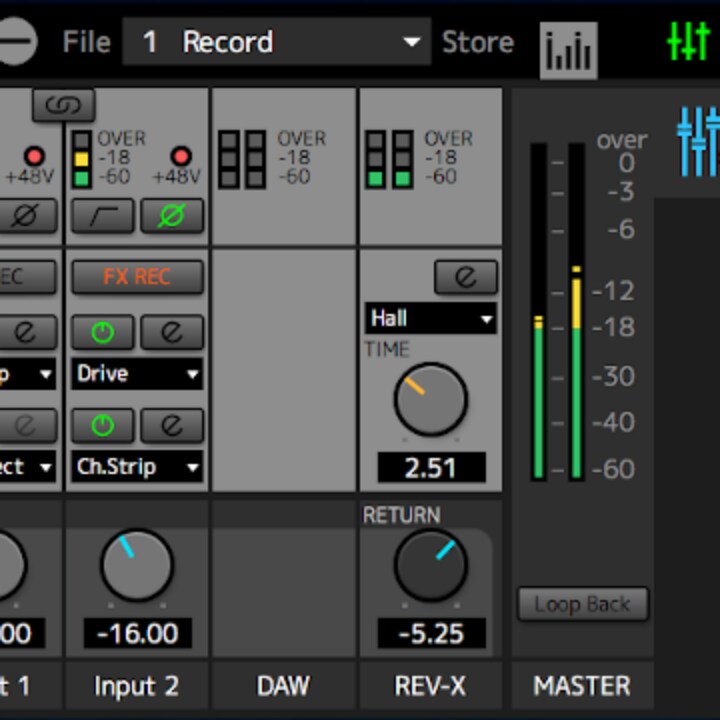The width and height of the screenshot is (720, 720).
Task: Turn off the Ch.Strip power on Input 2
Action: pyautogui.click(x=102, y=425)
